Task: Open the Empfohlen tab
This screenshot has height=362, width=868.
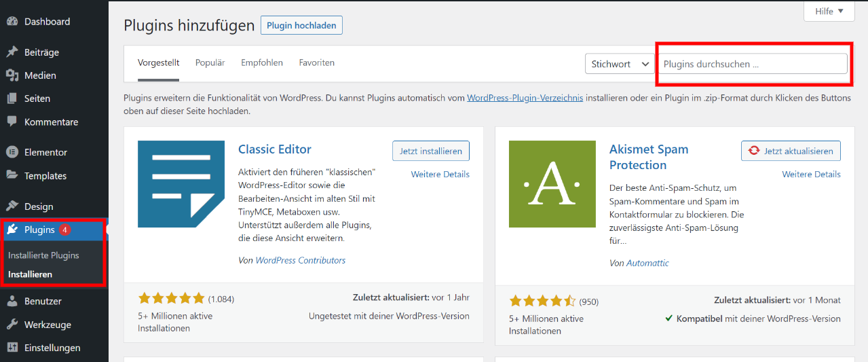Action: [x=262, y=62]
